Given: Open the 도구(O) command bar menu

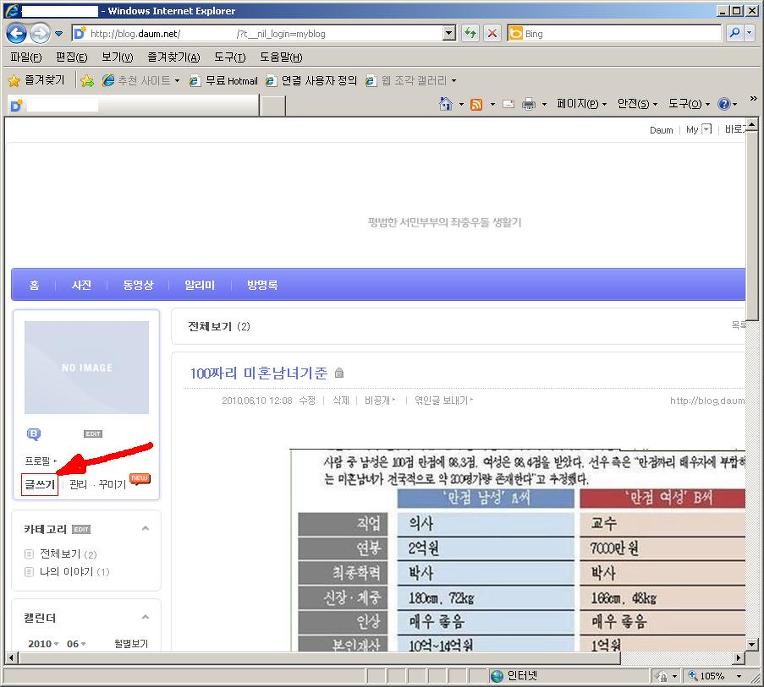Looking at the screenshot, I should click(688, 104).
